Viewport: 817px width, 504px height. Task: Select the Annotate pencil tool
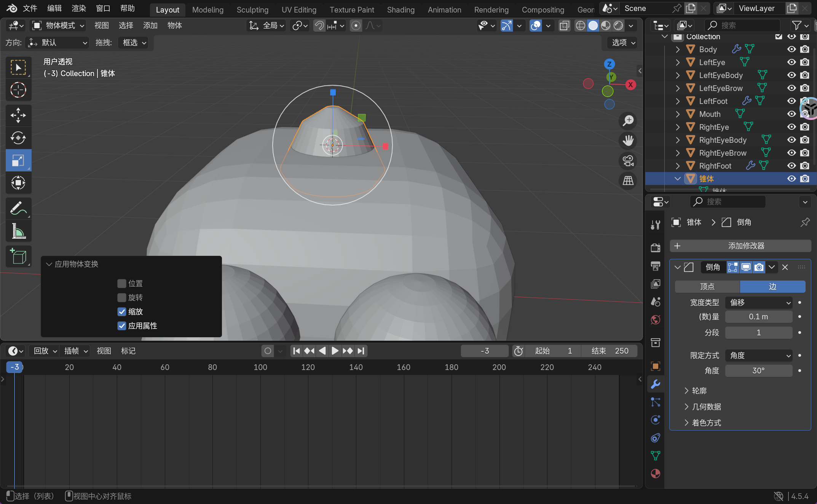tap(18, 208)
